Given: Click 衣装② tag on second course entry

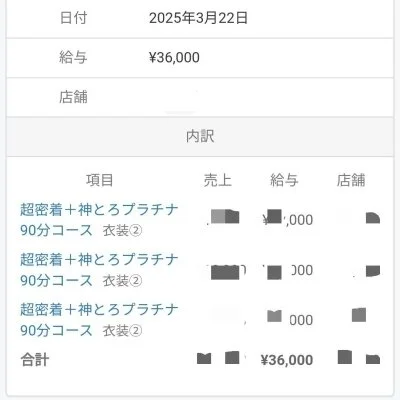Looking at the screenshot, I should point(122,281).
